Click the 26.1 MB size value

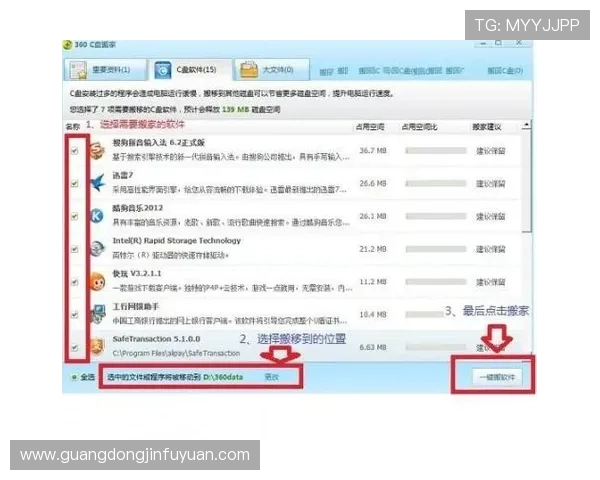373,216
